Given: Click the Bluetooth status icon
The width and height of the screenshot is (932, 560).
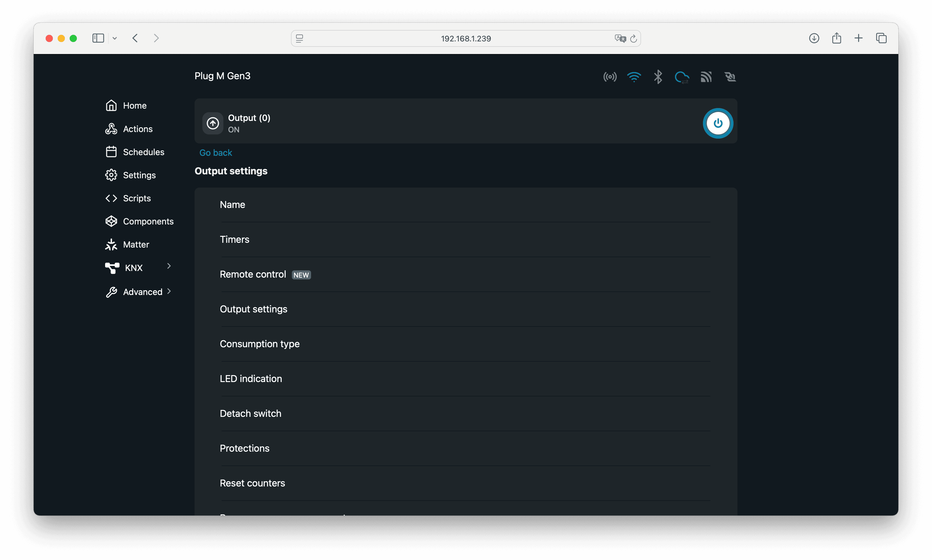Looking at the screenshot, I should tap(658, 77).
